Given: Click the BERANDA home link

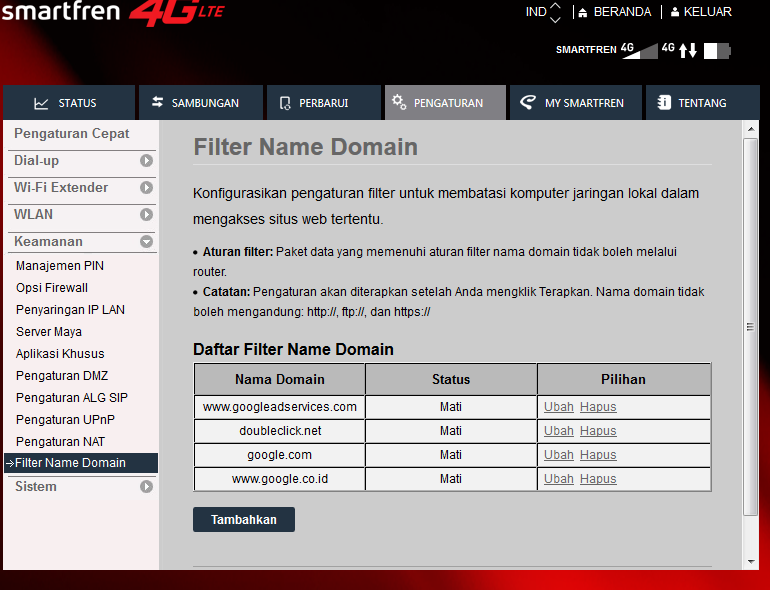Looking at the screenshot, I should [615, 12].
